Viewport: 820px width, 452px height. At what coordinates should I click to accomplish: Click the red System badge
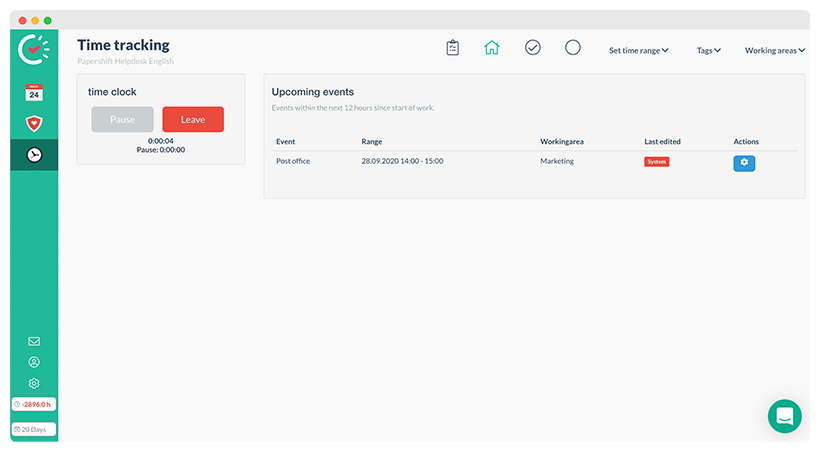pyautogui.click(x=657, y=162)
